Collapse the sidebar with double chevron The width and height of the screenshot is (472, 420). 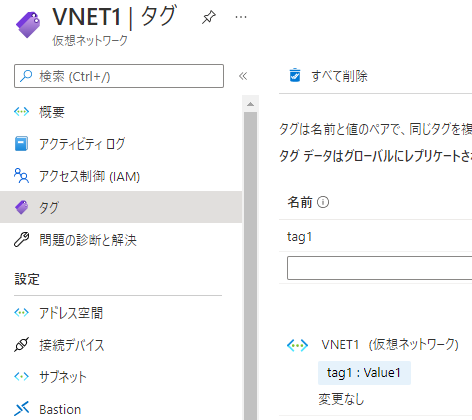[243, 76]
